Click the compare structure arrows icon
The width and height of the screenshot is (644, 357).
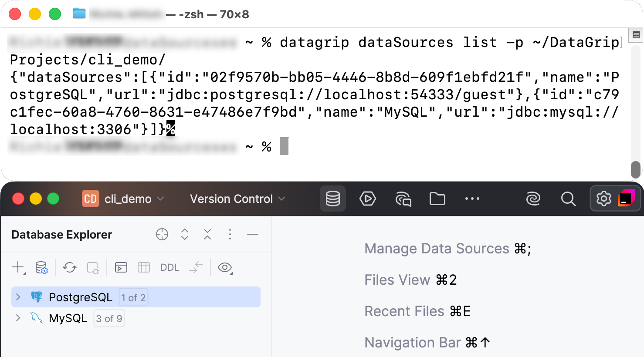coord(197,267)
